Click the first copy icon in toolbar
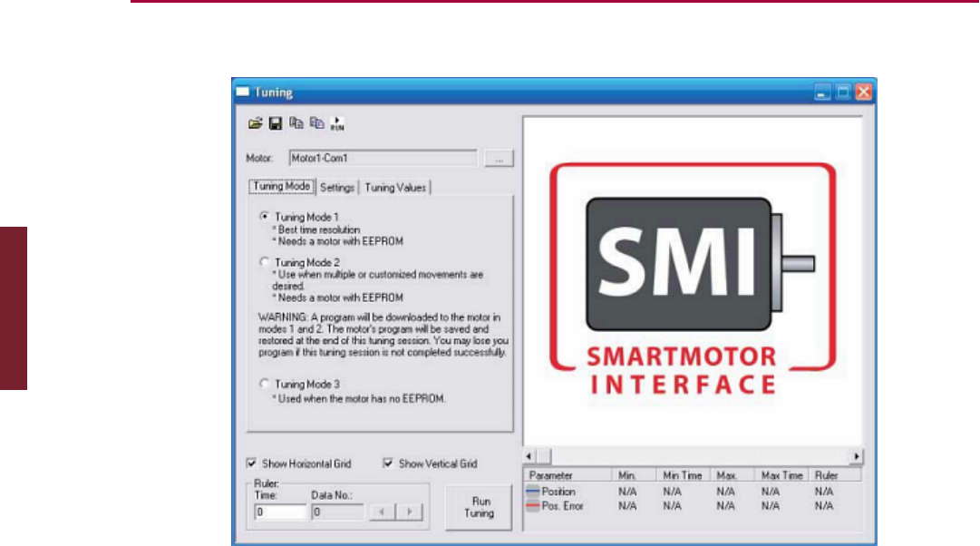 (x=296, y=123)
